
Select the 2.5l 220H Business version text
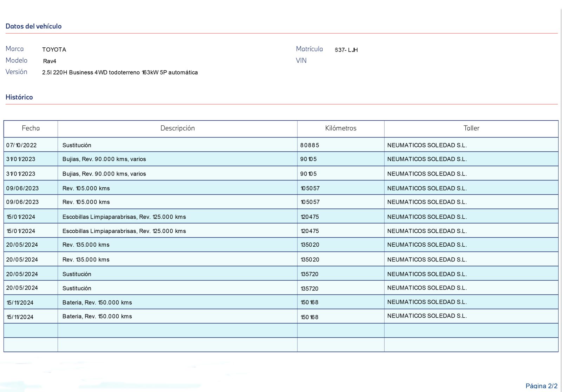coord(120,73)
